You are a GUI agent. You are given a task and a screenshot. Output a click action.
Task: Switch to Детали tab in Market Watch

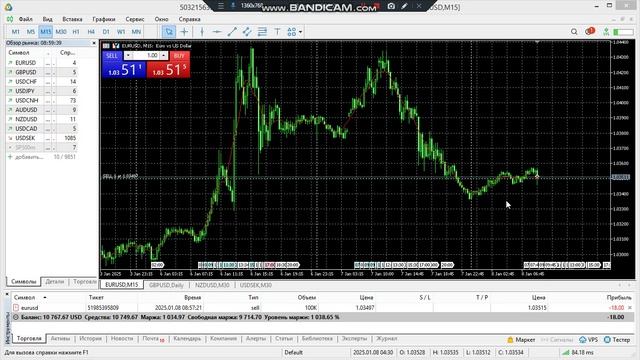(55, 282)
